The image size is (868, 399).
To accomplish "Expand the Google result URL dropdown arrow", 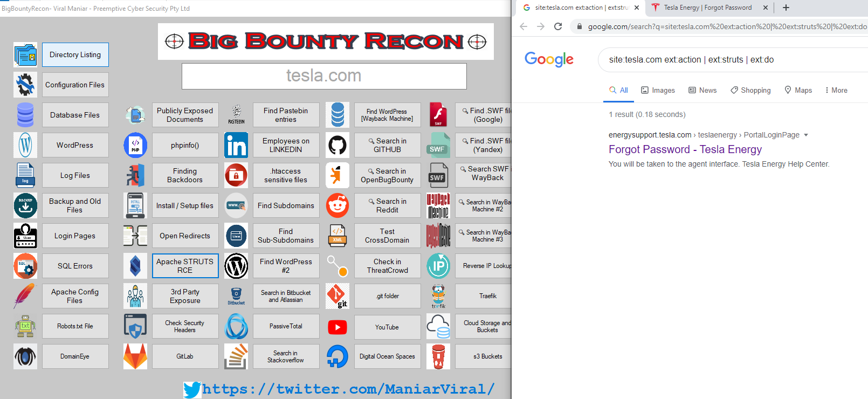I will pos(806,135).
